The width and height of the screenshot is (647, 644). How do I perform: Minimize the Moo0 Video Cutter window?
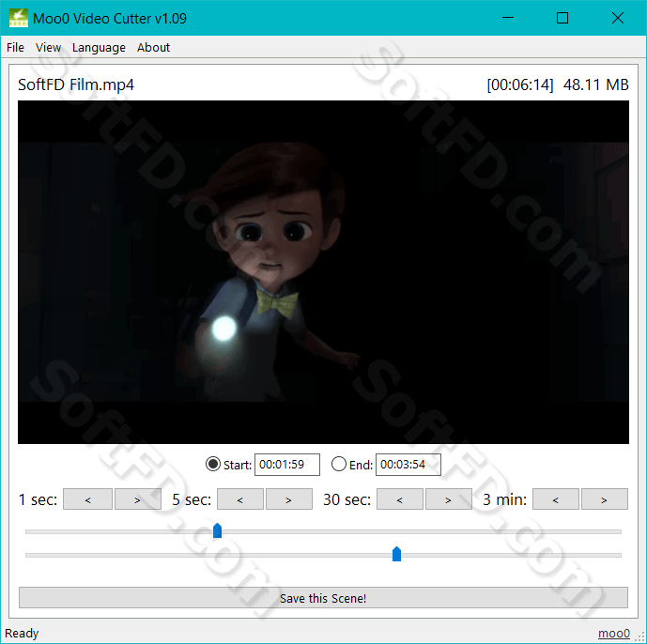[508, 18]
